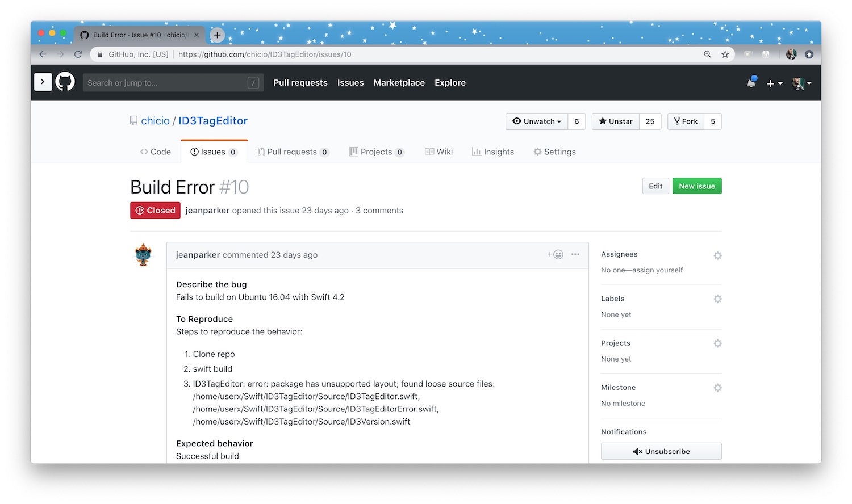Switch to the repository Pull requests tab
This screenshot has height=504, width=852.
coord(293,152)
